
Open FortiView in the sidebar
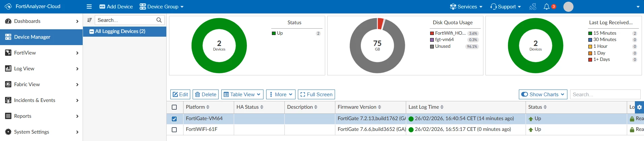(41, 53)
